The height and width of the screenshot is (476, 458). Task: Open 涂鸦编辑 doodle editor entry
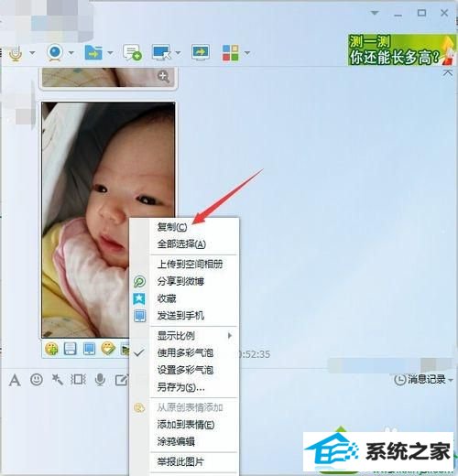176,441
